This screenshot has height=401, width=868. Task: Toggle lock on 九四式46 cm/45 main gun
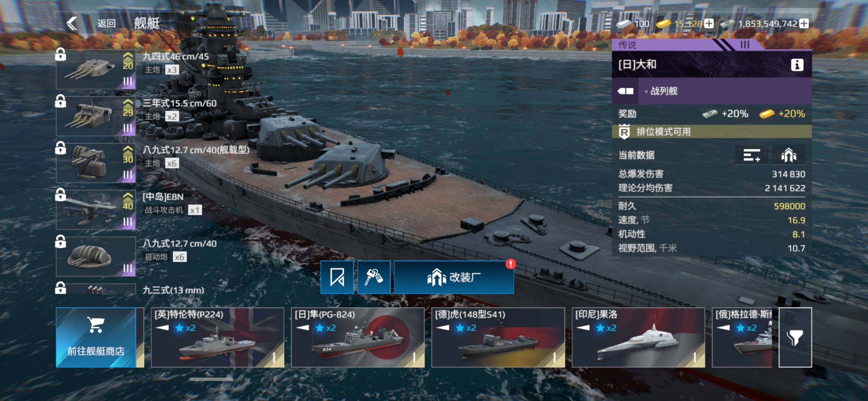pos(61,55)
